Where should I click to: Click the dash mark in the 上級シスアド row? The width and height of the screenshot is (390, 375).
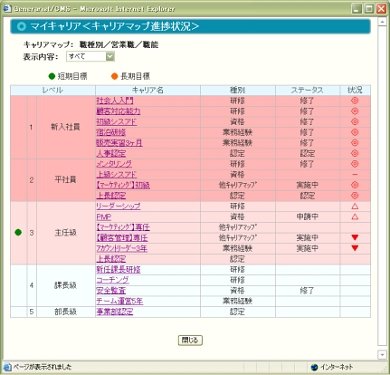click(x=355, y=175)
